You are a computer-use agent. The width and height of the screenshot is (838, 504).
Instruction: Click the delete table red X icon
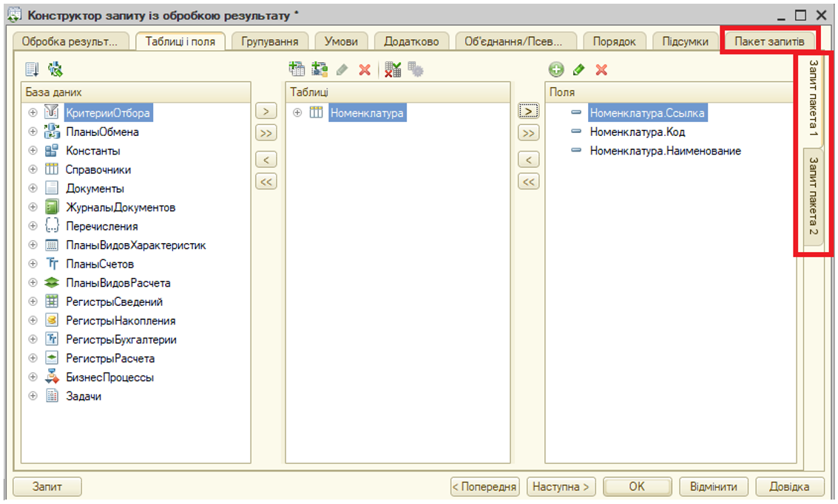(364, 69)
